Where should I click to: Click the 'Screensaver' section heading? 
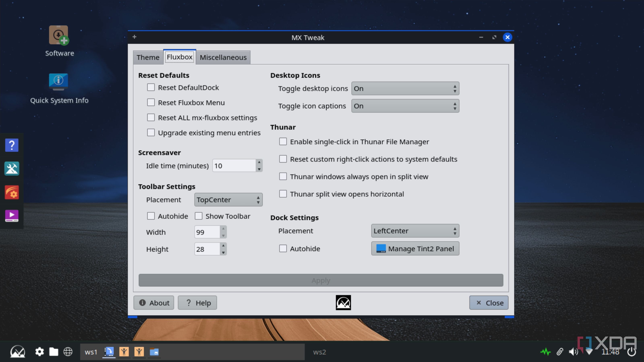click(x=159, y=153)
